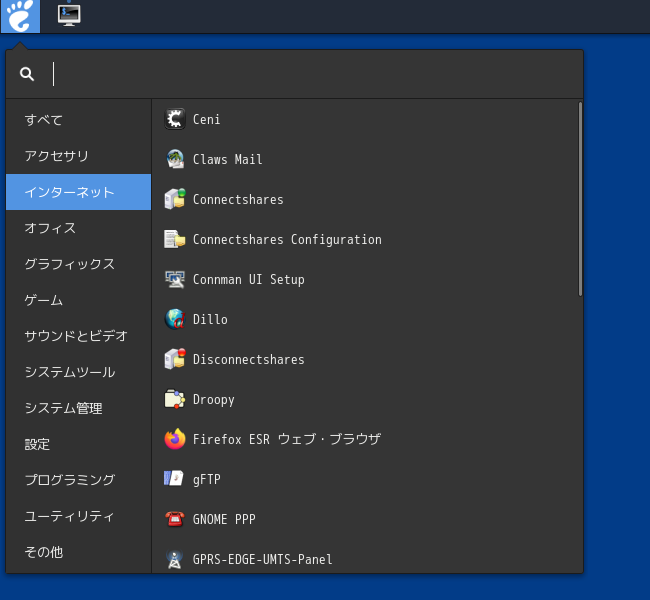Click the Firefox ESR ウェブ・ブラウザ label
The width and height of the screenshot is (650, 600).
tap(287, 439)
